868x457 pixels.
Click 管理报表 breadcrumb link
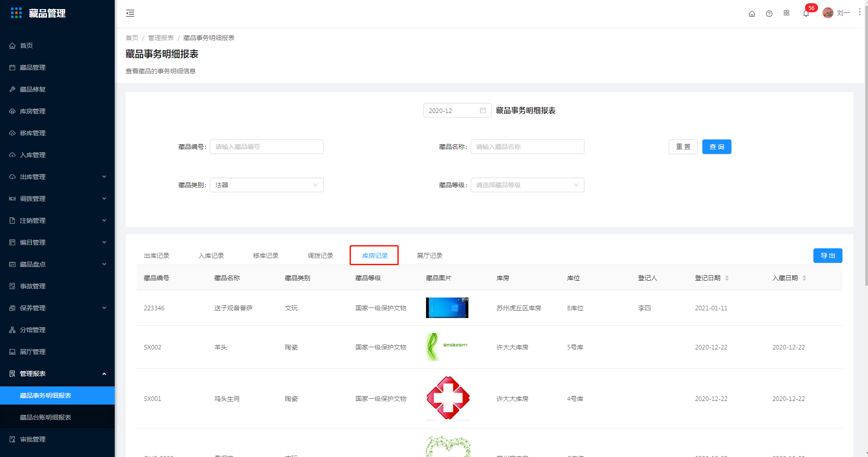161,38
